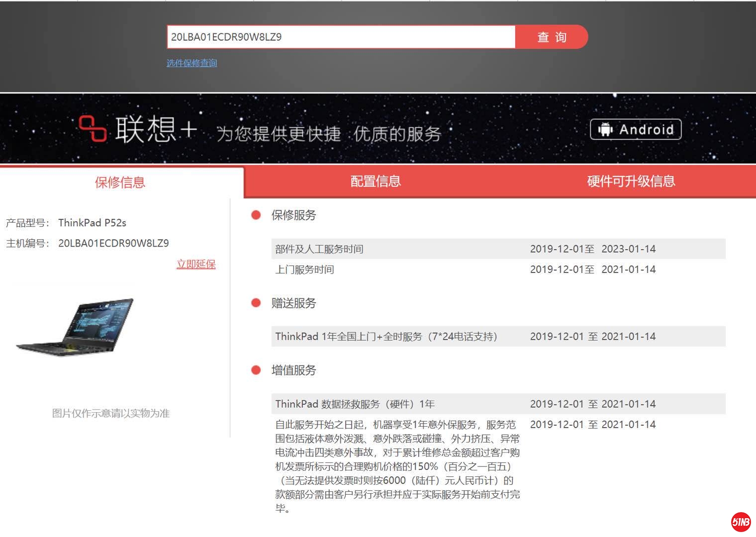Viewport: 756px width, 537px height.
Task: Select the 保修信息 tab
Action: (118, 183)
